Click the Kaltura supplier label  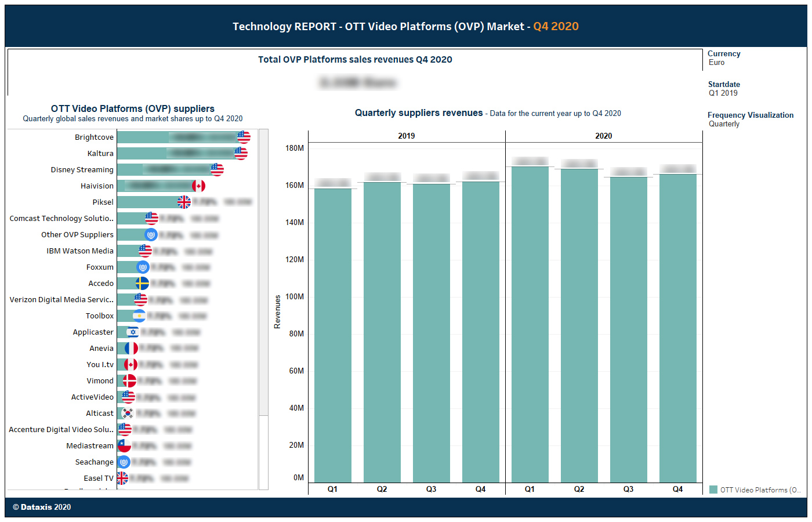[100, 154]
